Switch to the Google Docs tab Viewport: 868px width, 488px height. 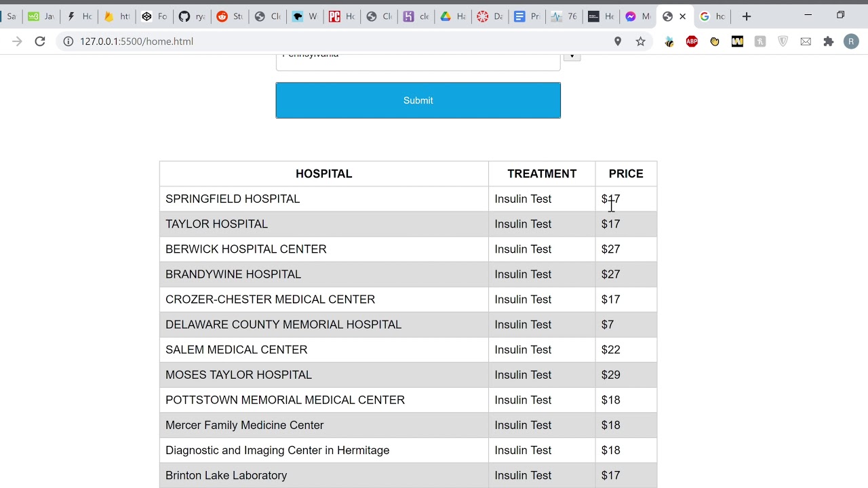pyautogui.click(x=526, y=16)
